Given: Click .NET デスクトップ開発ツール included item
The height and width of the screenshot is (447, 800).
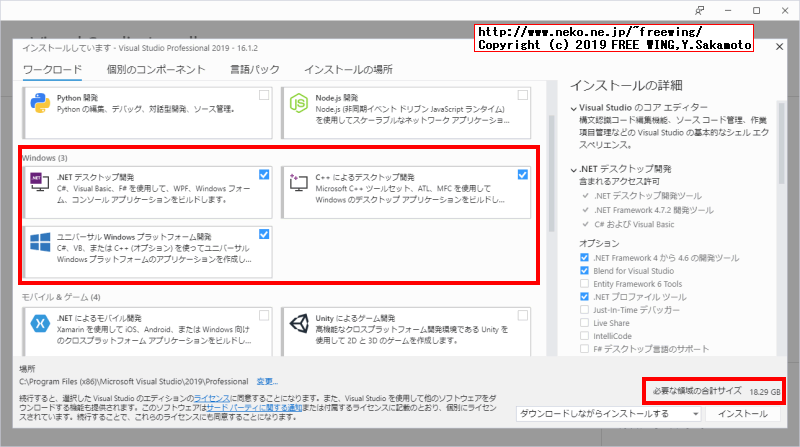Looking at the screenshot, I should tap(647, 196).
